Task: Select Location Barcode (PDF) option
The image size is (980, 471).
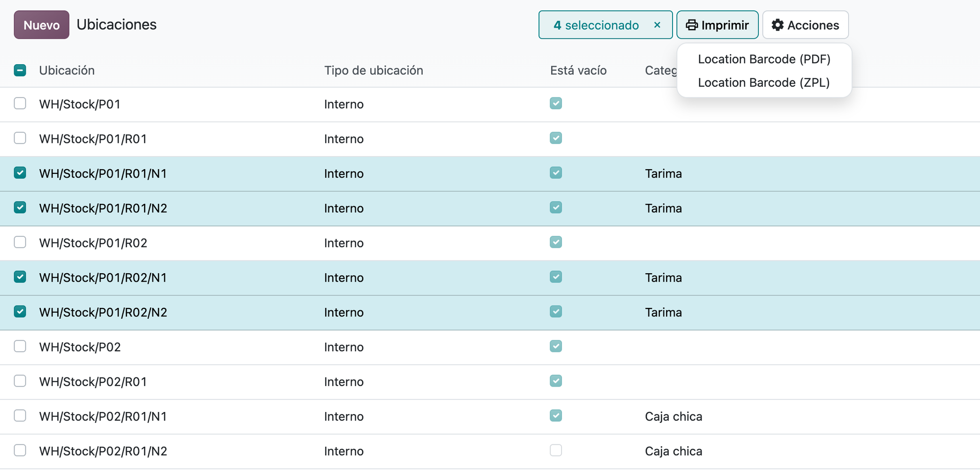Action: point(764,59)
